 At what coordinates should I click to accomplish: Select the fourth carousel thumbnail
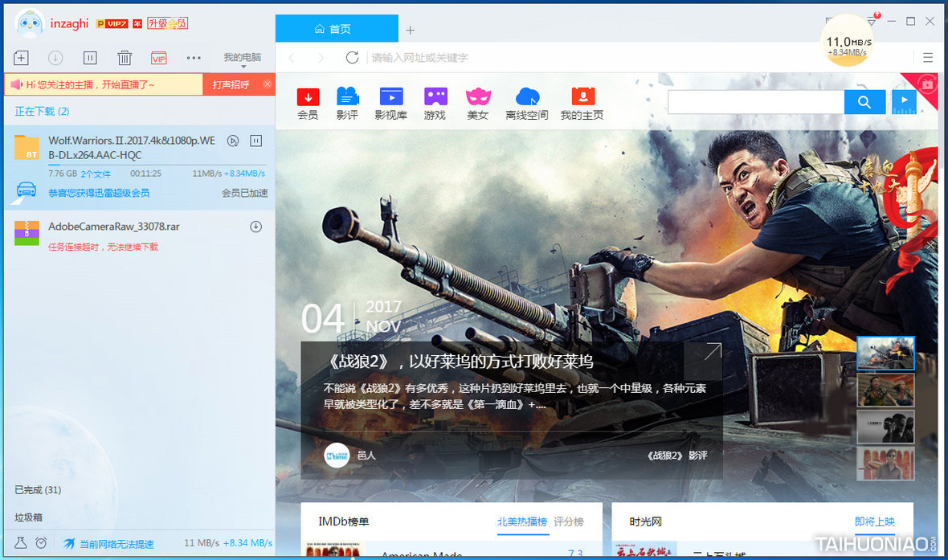[885, 464]
